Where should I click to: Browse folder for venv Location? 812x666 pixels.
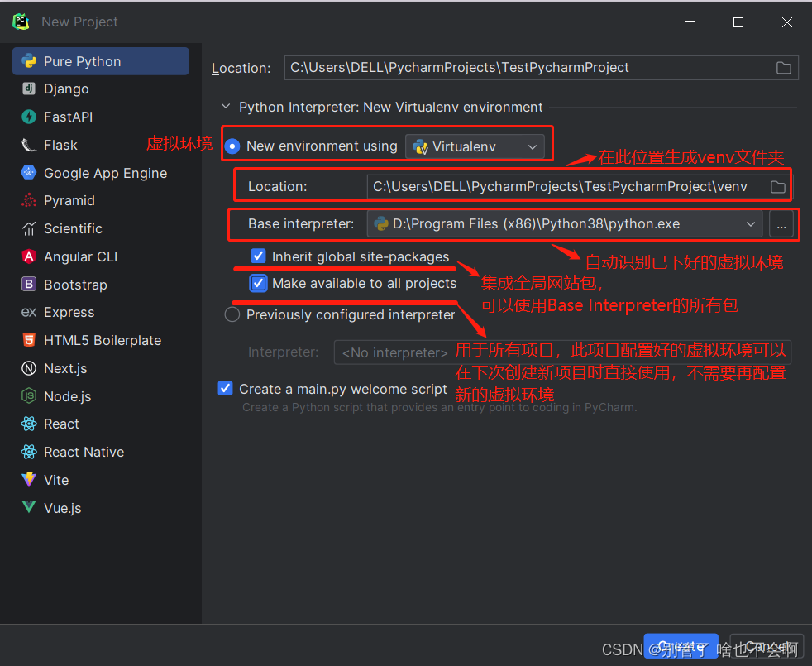[x=778, y=187]
